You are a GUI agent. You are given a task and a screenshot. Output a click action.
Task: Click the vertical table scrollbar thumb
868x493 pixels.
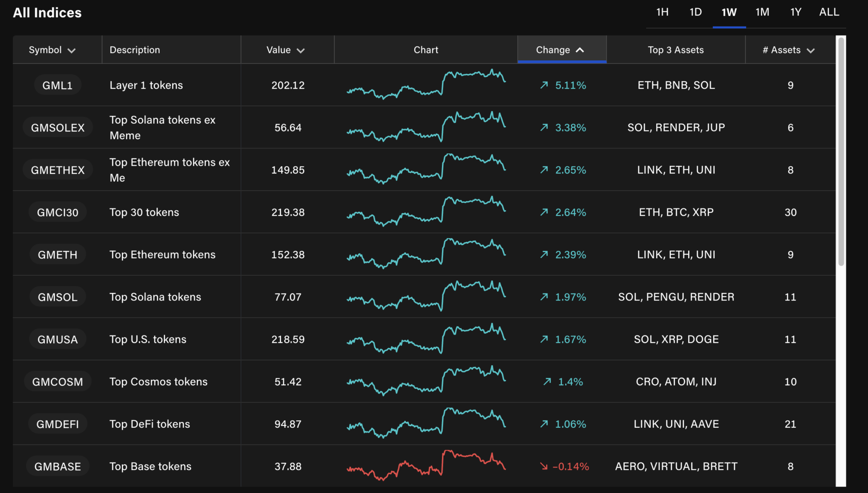[x=841, y=152]
